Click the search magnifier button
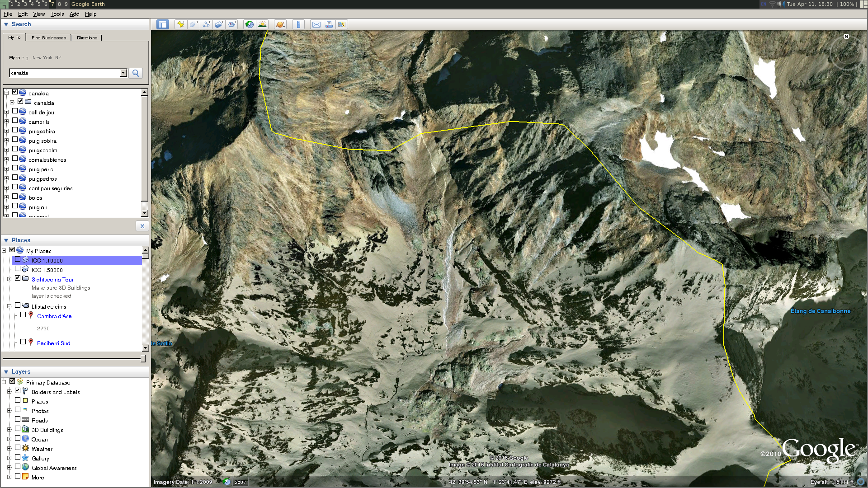This screenshot has width=868, height=488. (x=135, y=73)
